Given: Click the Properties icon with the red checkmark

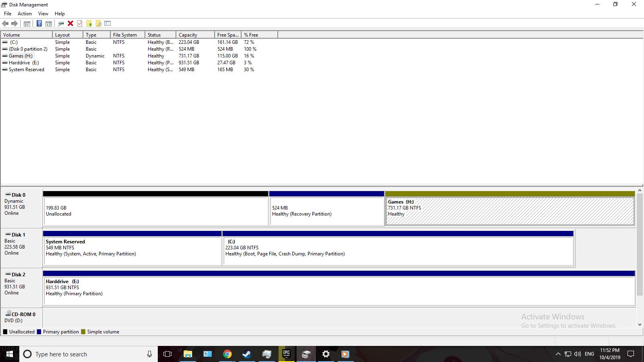Looking at the screenshot, I should pyautogui.click(x=80, y=24).
